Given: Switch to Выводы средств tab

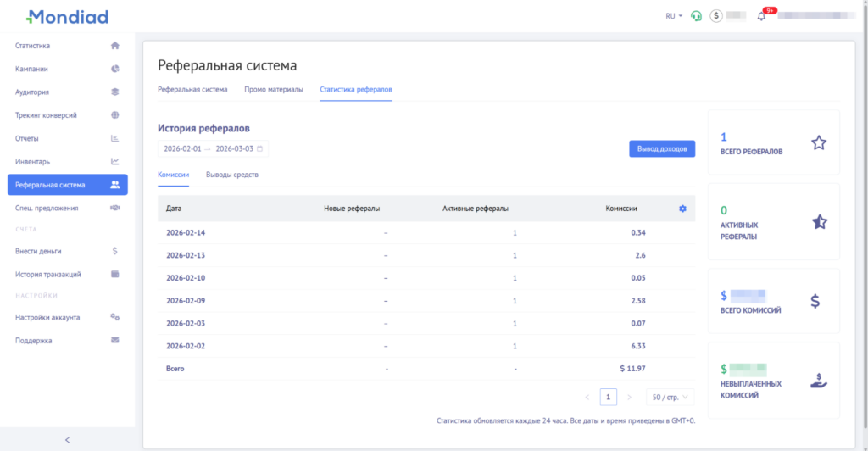Looking at the screenshot, I should point(232,175).
